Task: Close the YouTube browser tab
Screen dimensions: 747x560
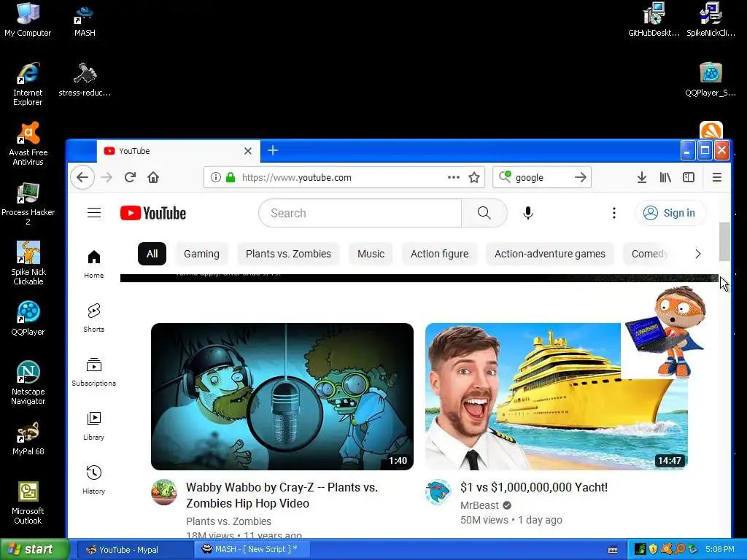Action: pos(248,151)
